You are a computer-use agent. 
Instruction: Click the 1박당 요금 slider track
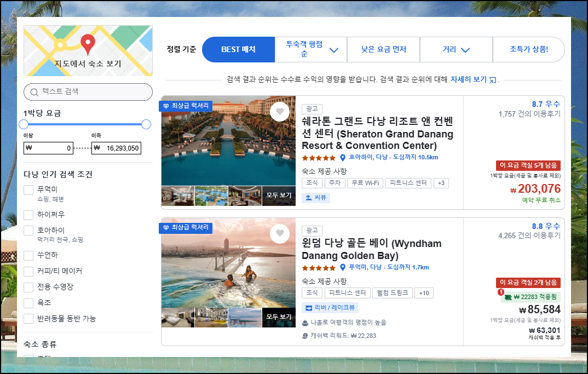85,124
